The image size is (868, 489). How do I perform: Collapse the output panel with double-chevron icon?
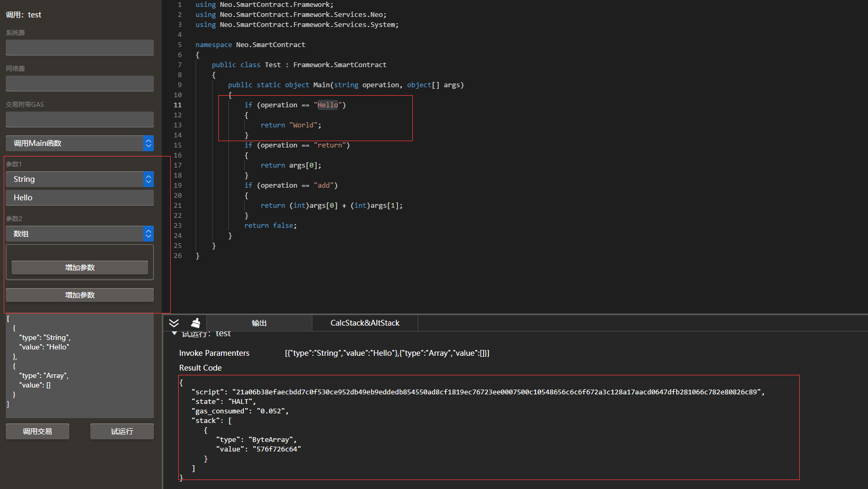click(174, 323)
